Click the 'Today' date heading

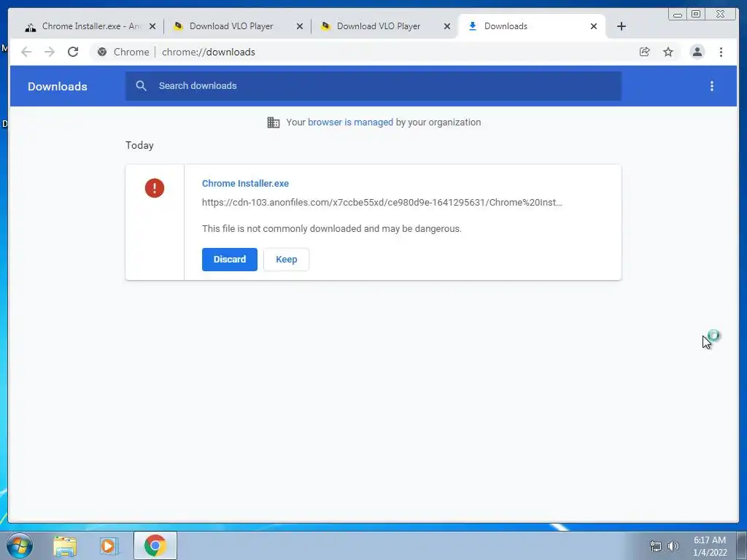(x=139, y=145)
